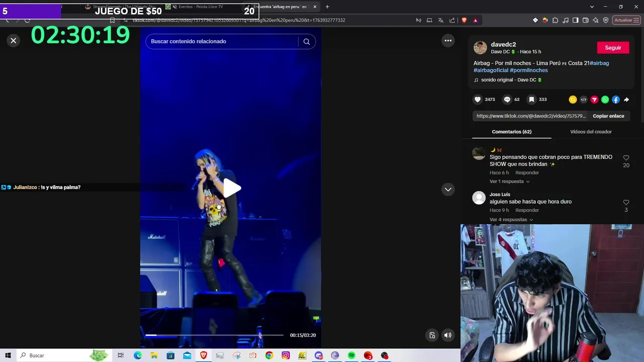The width and height of the screenshot is (644, 362).
Task: Like Jose Luis's comment
Action: tap(626, 203)
